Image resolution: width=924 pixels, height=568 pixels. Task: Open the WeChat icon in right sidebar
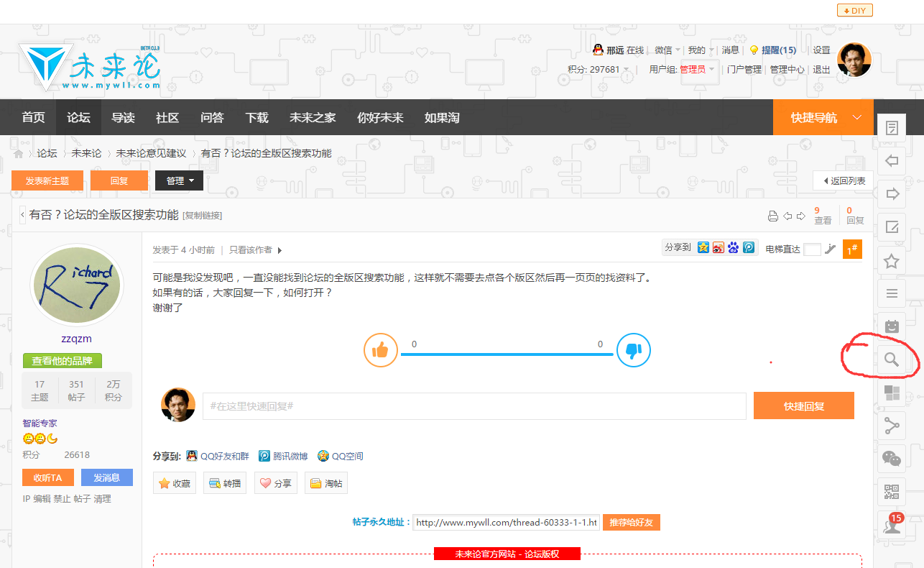coord(891,458)
